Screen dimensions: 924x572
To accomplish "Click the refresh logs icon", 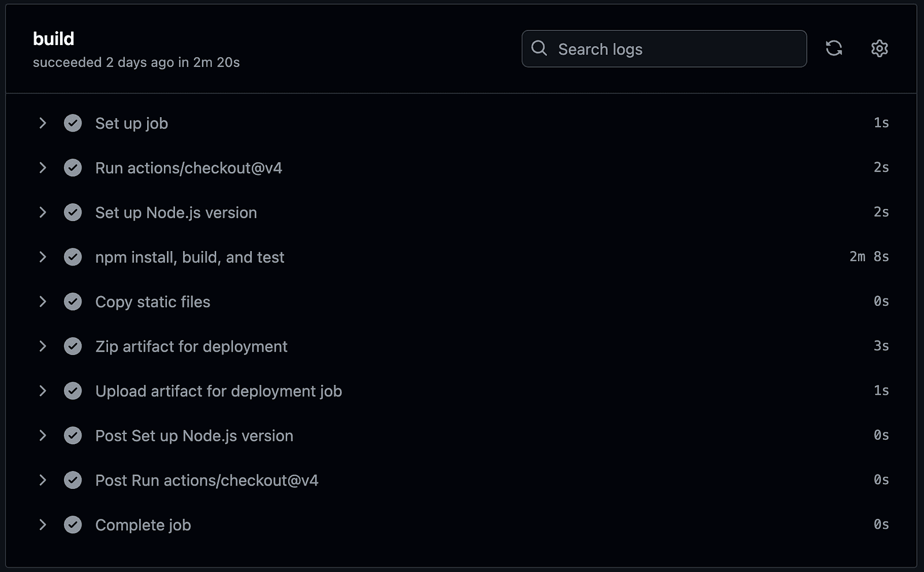I will click(x=833, y=48).
